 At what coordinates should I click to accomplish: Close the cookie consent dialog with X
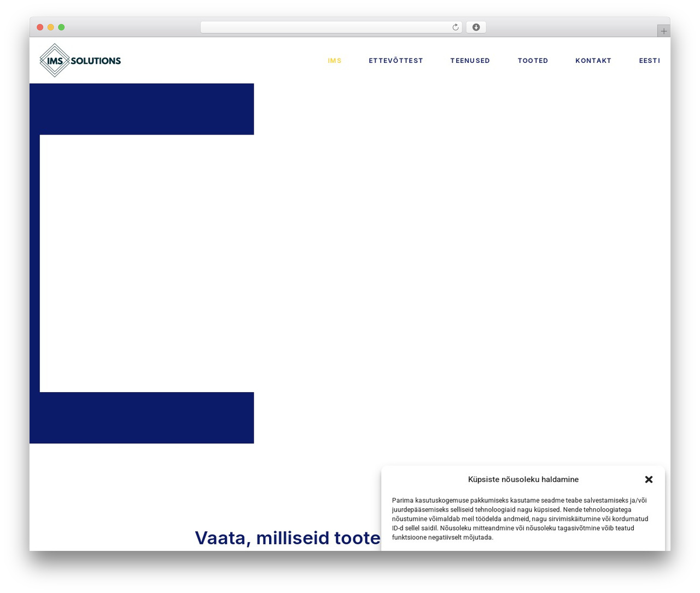(x=649, y=479)
